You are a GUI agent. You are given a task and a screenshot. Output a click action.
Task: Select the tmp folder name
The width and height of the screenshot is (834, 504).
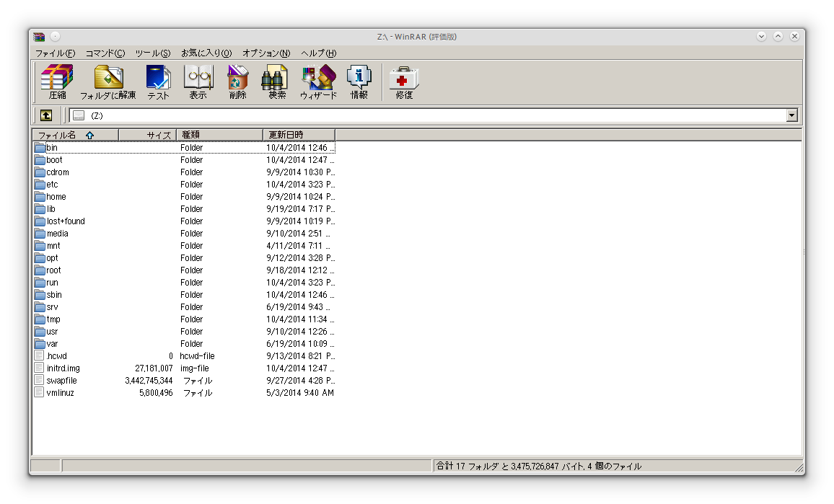(x=53, y=319)
